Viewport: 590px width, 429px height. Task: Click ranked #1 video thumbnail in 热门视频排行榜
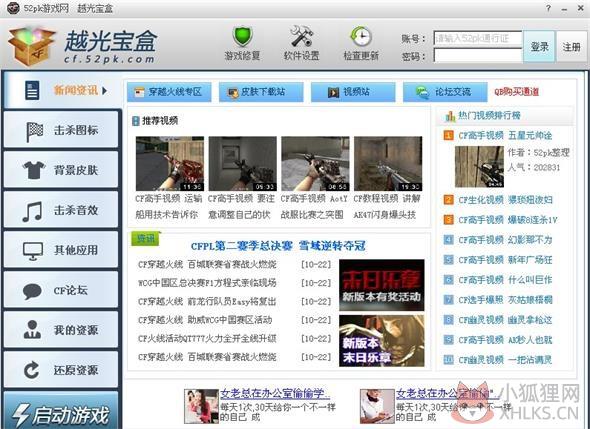click(479, 167)
